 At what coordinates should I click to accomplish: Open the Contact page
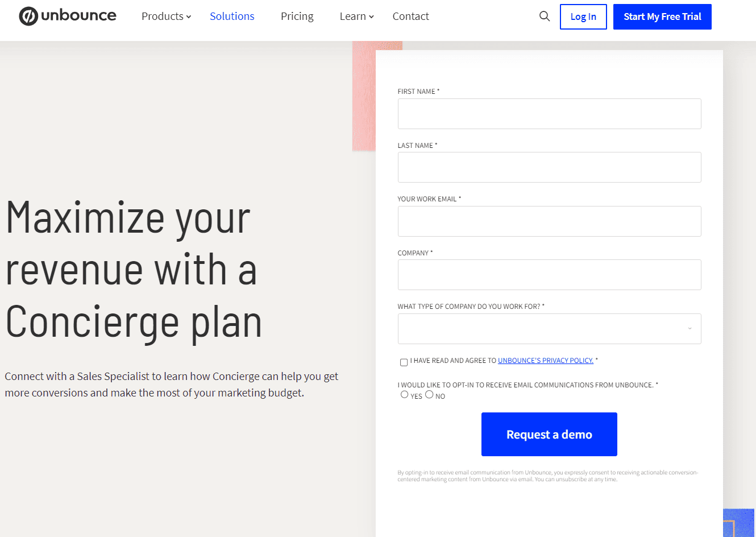pyautogui.click(x=411, y=16)
